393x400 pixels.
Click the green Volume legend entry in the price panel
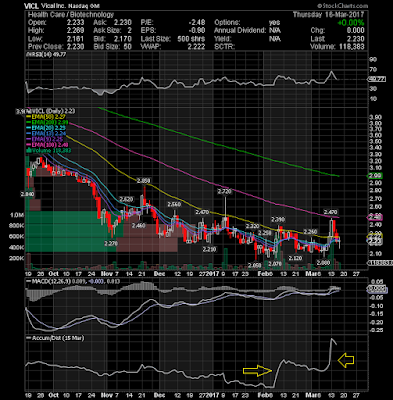pos(49,151)
